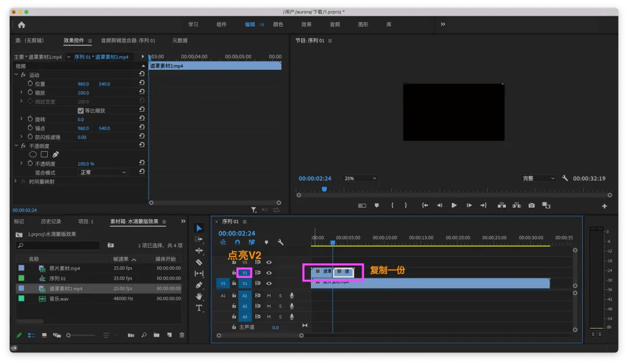Create 4-point polygon mask under opacity
This screenshot has width=628, height=364.
44,155
